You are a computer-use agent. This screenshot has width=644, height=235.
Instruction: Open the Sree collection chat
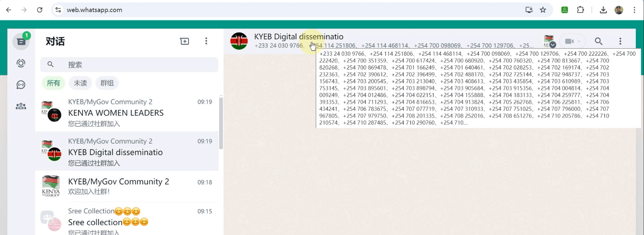pos(127,219)
